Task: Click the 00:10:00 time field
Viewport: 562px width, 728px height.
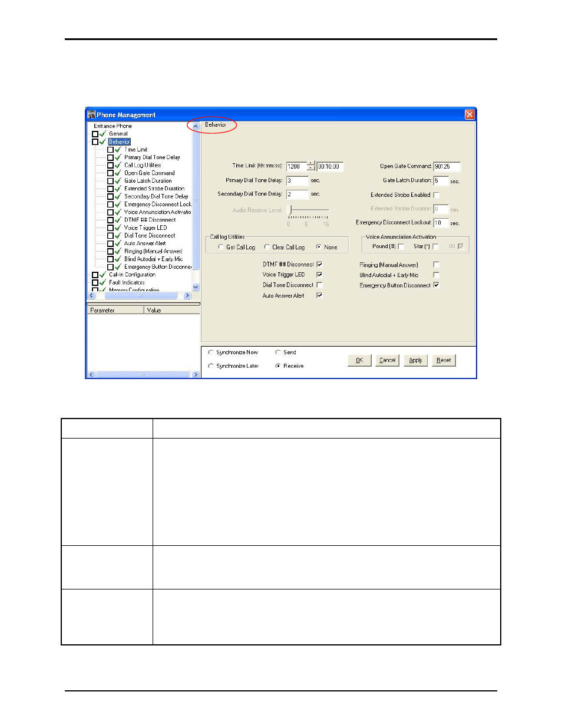Action: click(330, 166)
